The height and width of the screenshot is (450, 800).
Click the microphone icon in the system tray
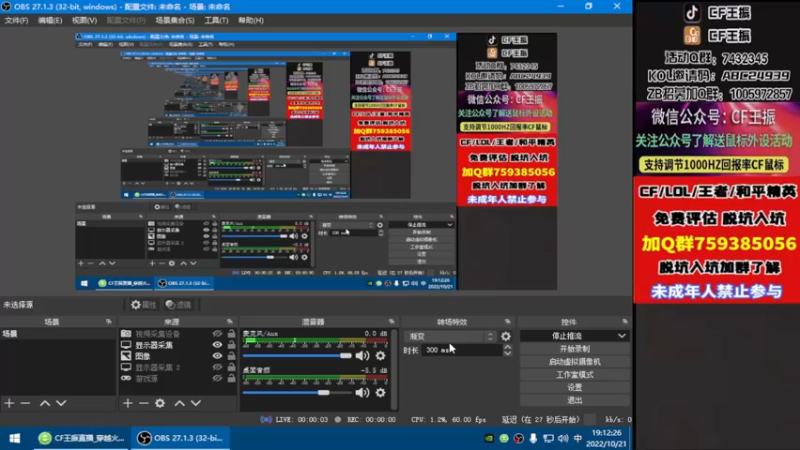pyautogui.click(x=533, y=438)
